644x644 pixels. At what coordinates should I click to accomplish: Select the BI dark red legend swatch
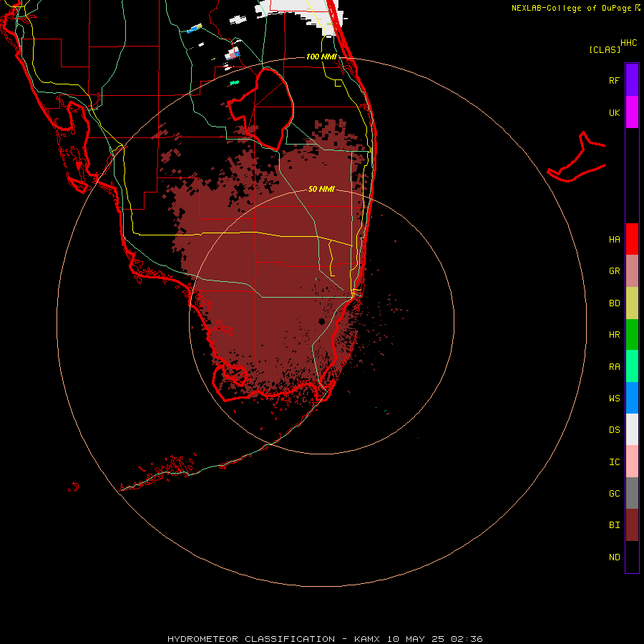coord(632,525)
